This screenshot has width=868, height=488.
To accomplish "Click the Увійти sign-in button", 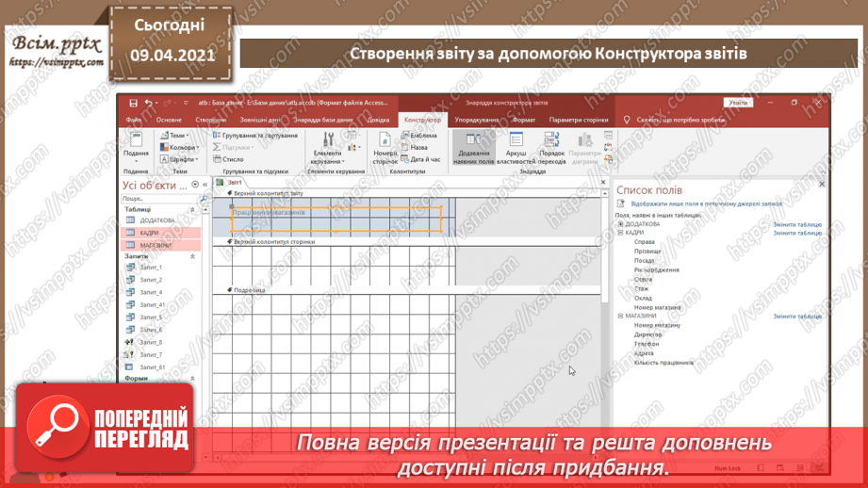I will (x=738, y=103).
